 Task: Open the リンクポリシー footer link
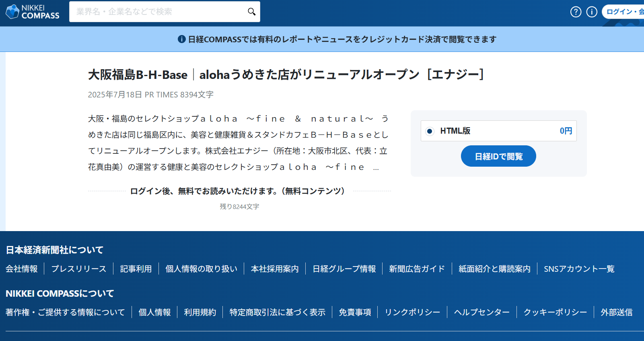pyautogui.click(x=412, y=312)
